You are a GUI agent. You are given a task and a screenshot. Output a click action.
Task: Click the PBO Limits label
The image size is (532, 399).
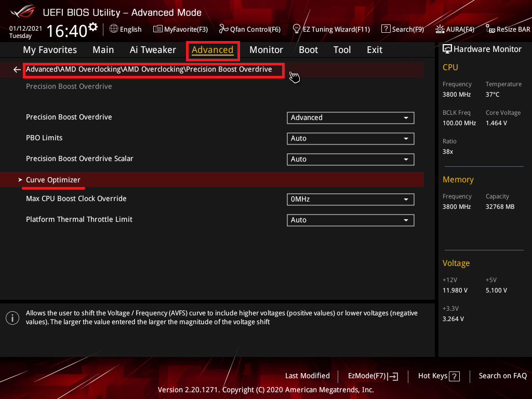point(44,138)
